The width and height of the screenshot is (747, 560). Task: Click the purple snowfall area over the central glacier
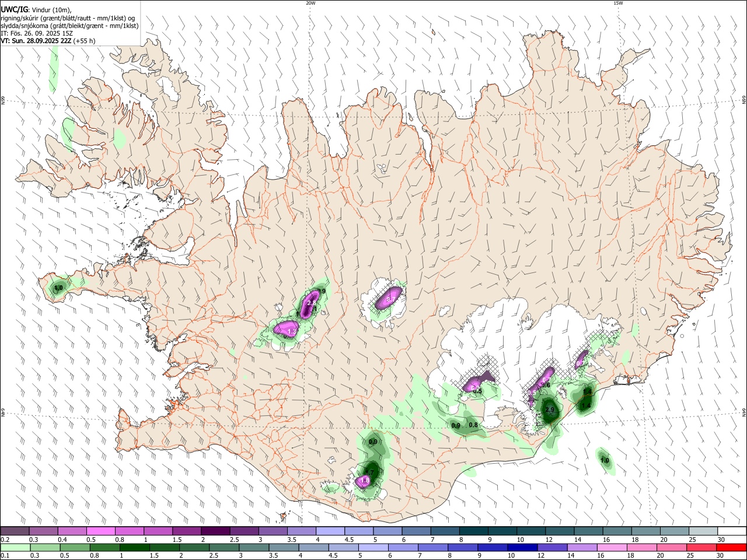click(x=388, y=299)
